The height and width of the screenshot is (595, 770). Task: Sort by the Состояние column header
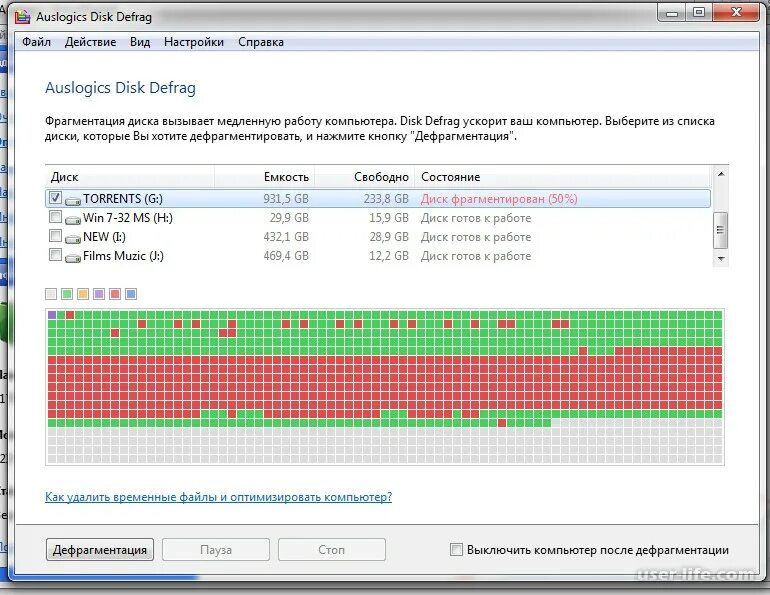click(563, 177)
